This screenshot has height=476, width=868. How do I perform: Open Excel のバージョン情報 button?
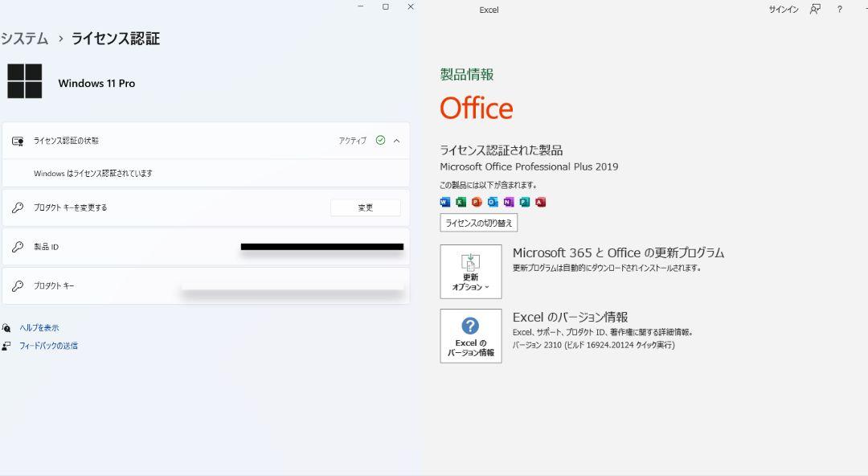click(x=471, y=336)
